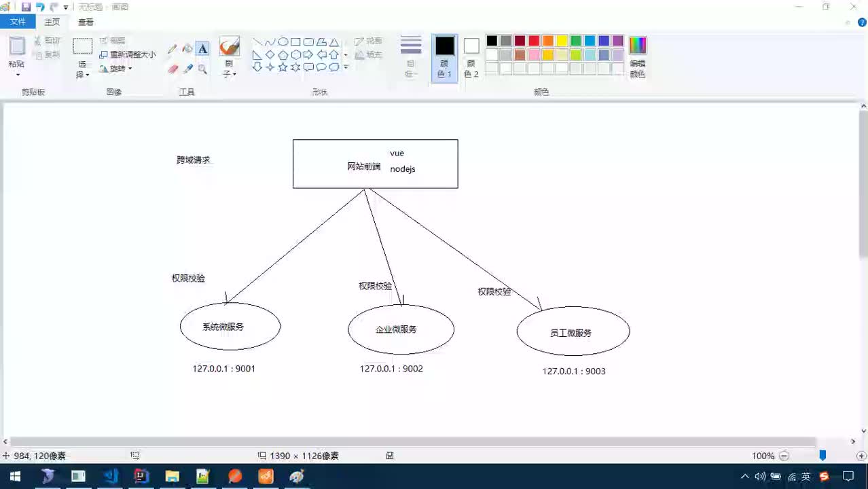Select the Color picker eyedropper tool
This screenshot has width=868, height=489.
(187, 69)
